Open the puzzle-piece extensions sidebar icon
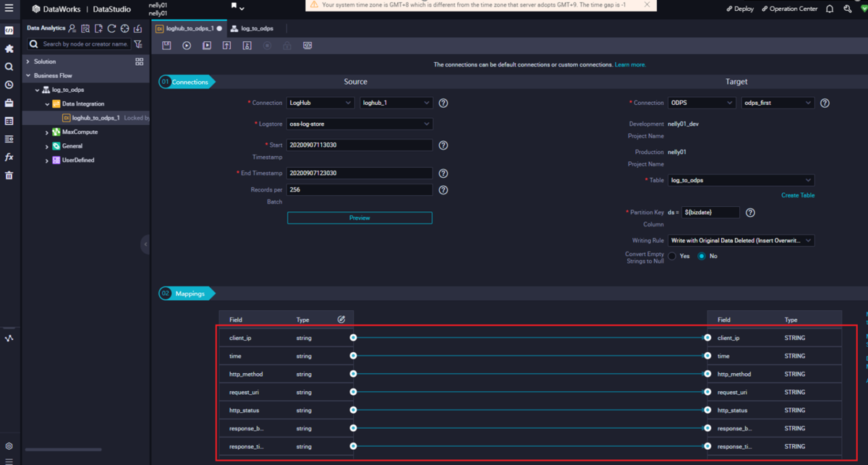 click(x=9, y=48)
